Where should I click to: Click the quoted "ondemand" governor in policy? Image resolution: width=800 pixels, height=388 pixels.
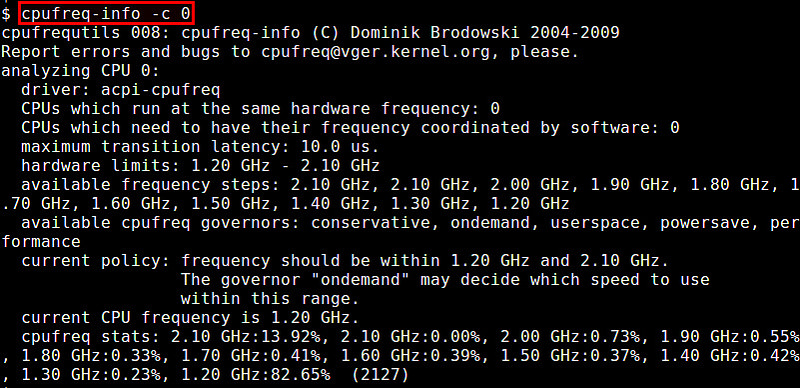(361, 280)
